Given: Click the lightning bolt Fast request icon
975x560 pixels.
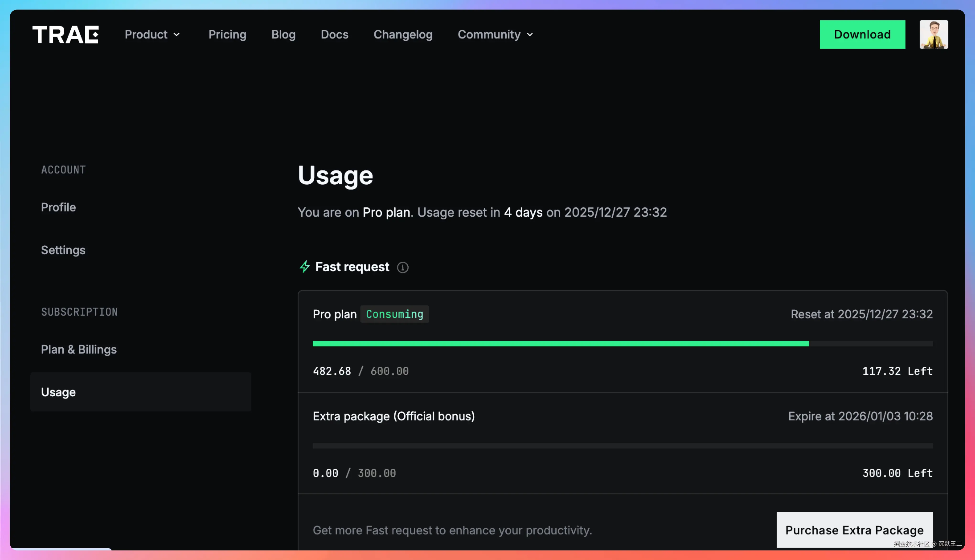Looking at the screenshot, I should point(305,267).
